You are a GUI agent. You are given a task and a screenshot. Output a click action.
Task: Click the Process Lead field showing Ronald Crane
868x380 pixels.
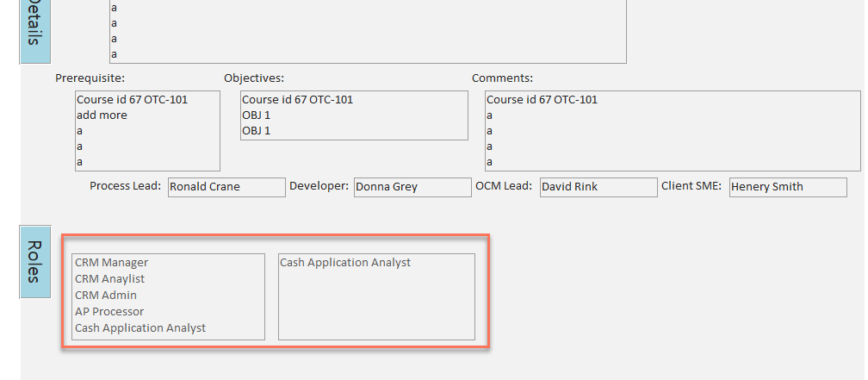(226, 187)
